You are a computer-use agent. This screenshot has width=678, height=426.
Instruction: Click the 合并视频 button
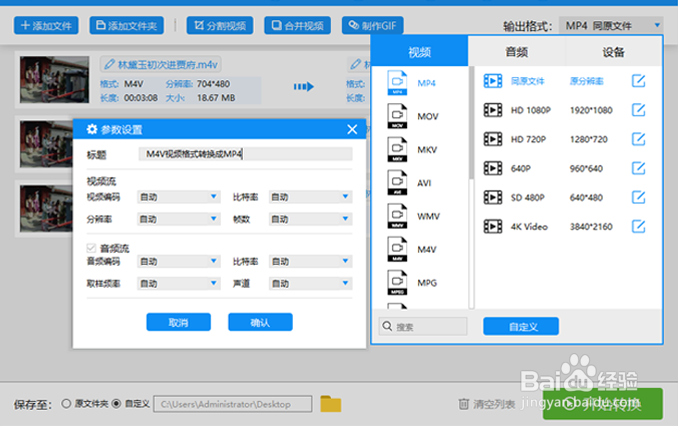tap(297, 26)
